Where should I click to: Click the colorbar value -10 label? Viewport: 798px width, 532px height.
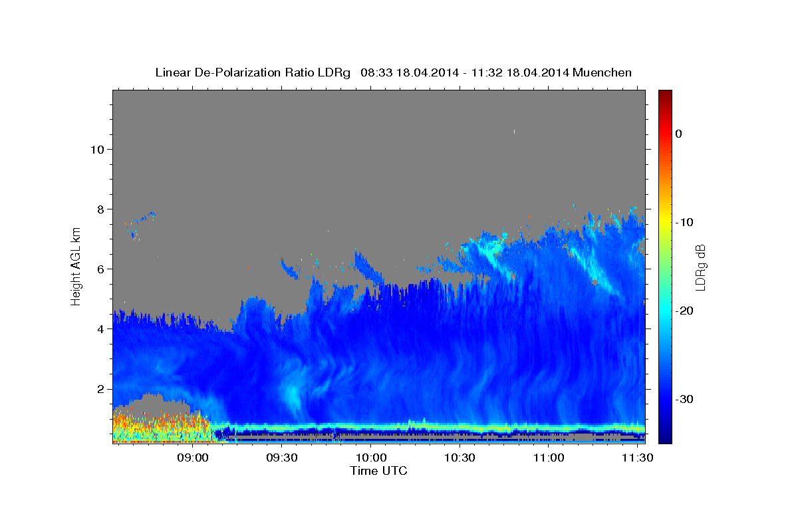pos(685,222)
